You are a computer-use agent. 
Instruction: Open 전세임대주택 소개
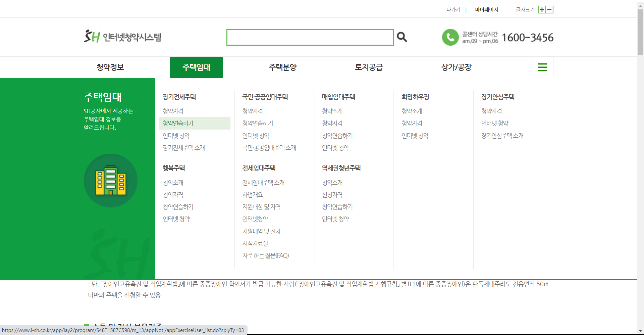(x=264, y=182)
